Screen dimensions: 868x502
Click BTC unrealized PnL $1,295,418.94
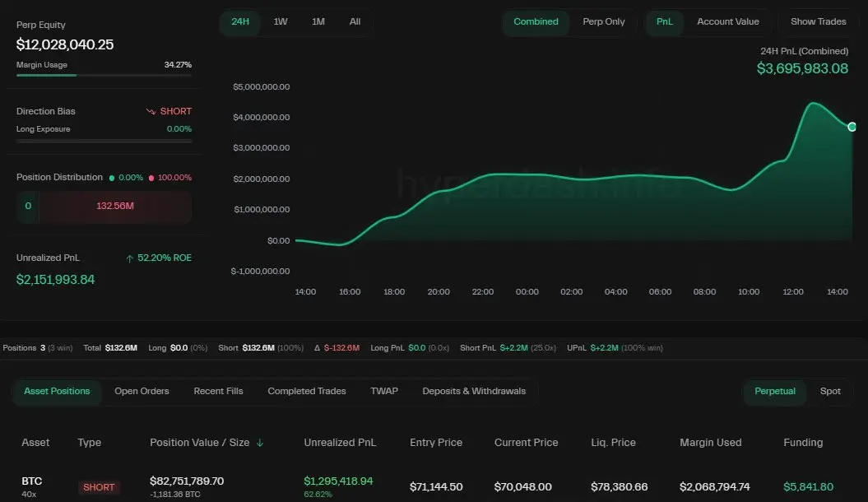[x=338, y=481]
